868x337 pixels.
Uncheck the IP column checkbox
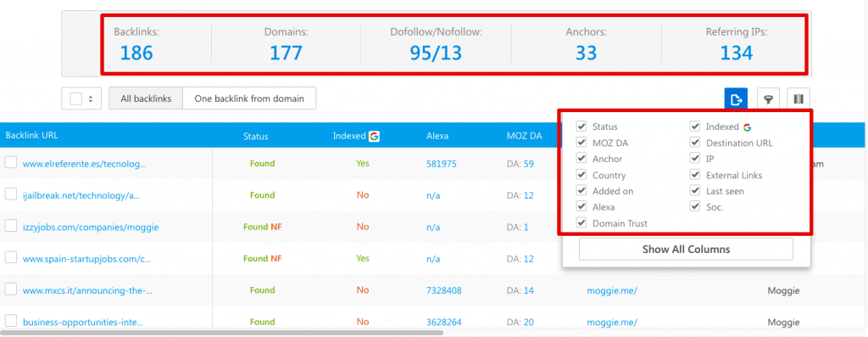point(695,159)
